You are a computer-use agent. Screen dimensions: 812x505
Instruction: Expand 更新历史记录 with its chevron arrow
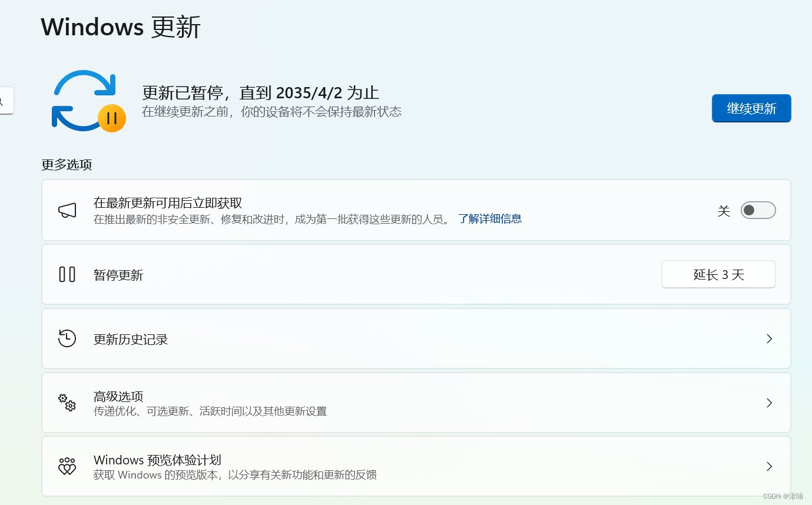pos(769,338)
